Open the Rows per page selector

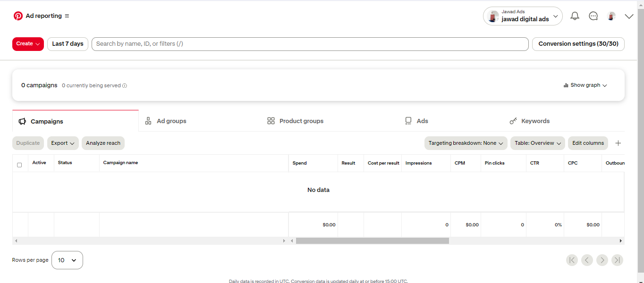pos(67,260)
